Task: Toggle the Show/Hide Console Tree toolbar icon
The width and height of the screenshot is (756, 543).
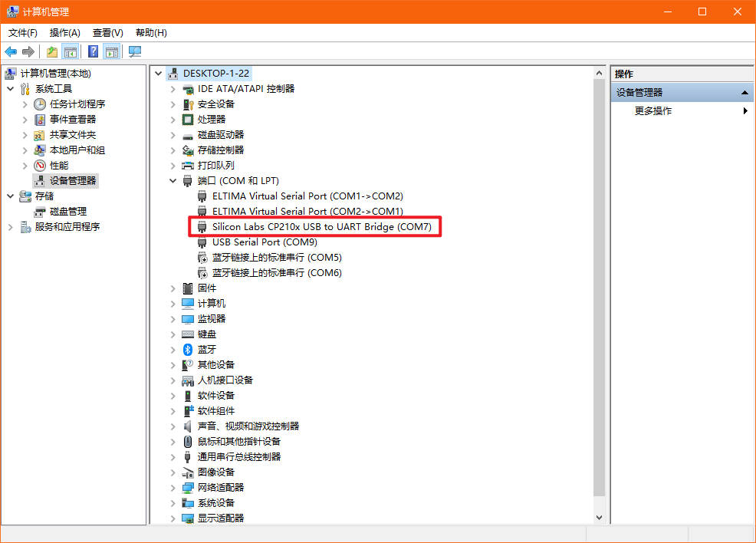Action: (x=71, y=51)
